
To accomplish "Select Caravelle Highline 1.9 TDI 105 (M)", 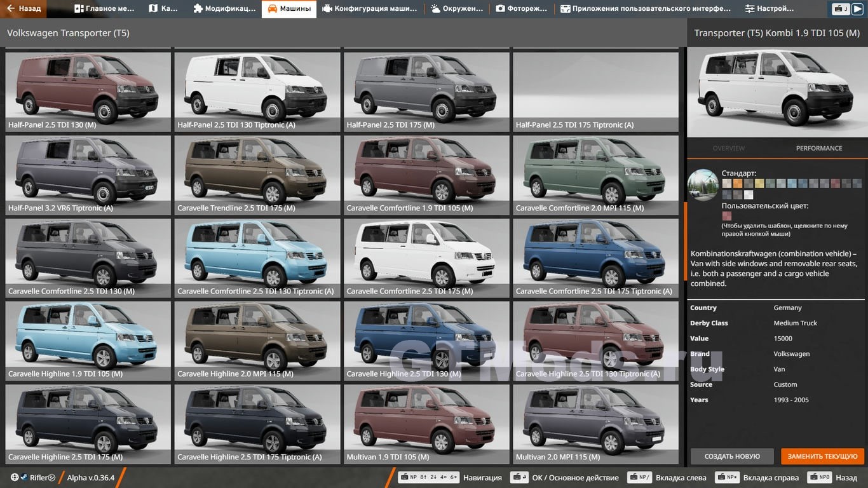I will (x=88, y=341).
